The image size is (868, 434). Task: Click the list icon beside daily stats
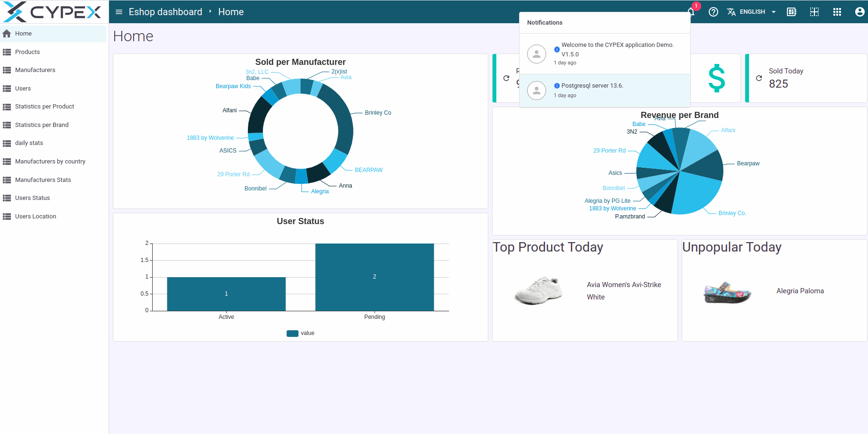[7, 143]
